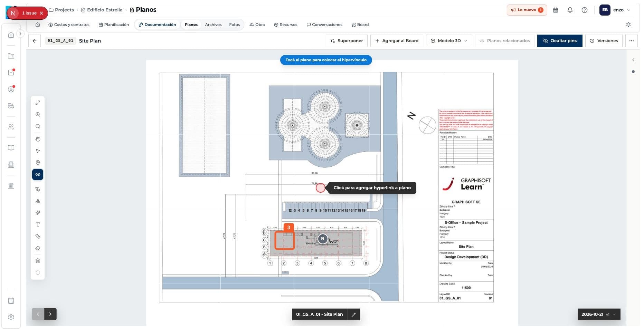Open the layers tool
Image resolution: width=644 pixels, height=330 pixels.
point(38,261)
